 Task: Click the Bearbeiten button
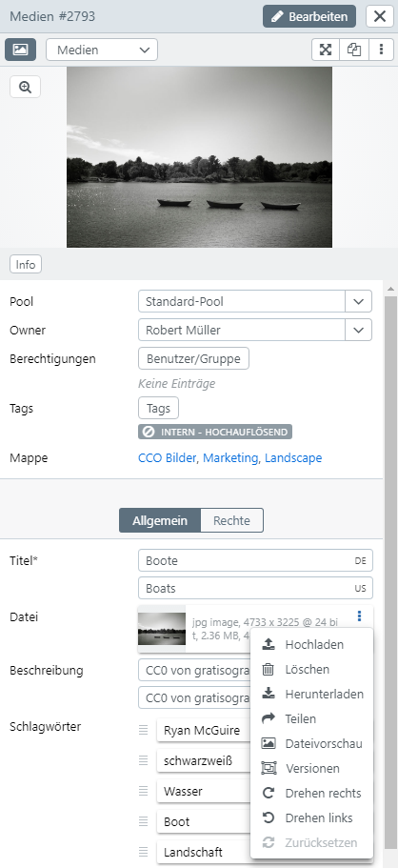pos(309,16)
